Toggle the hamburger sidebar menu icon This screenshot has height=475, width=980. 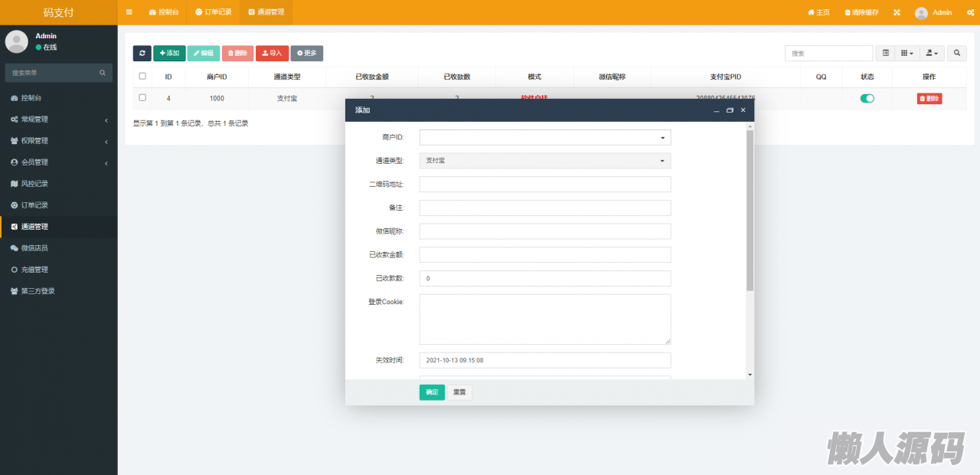point(129,12)
